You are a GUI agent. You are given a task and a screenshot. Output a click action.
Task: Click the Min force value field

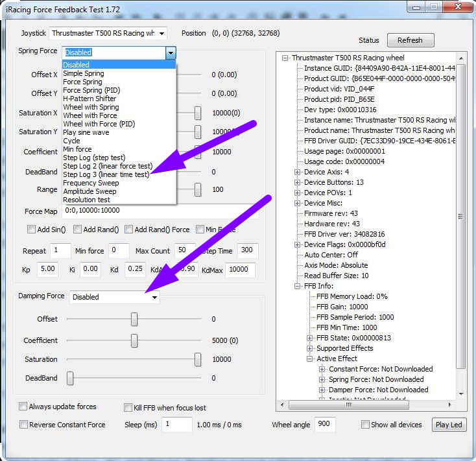point(119,251)
